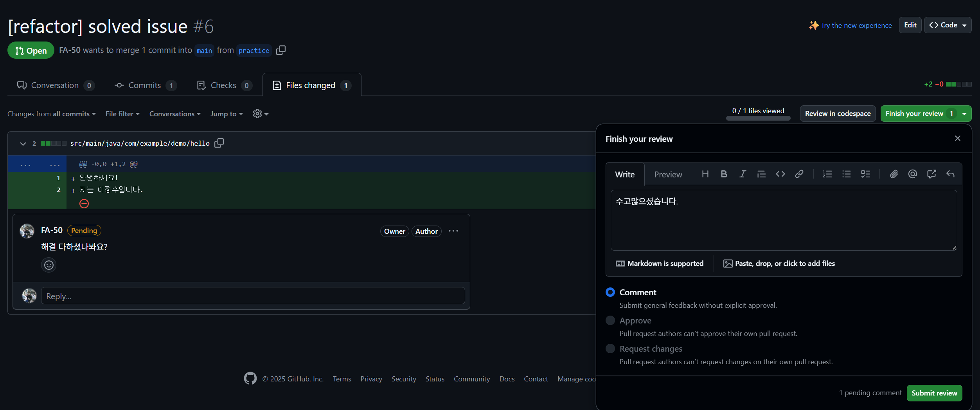Add an emoji reaction to FA-50's comment
The height and width of the screenshot is (410, 980).
(x=49, y=265)
